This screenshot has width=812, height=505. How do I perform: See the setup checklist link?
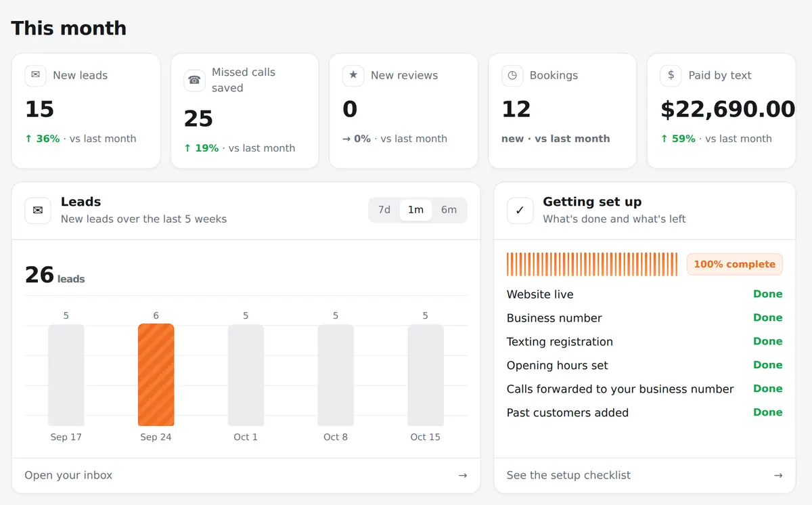[645, 475]
